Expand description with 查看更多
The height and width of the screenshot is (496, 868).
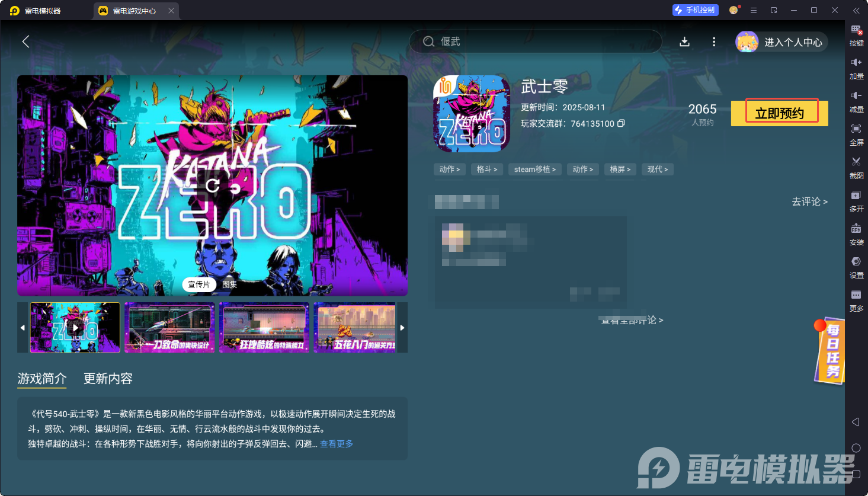337,444
